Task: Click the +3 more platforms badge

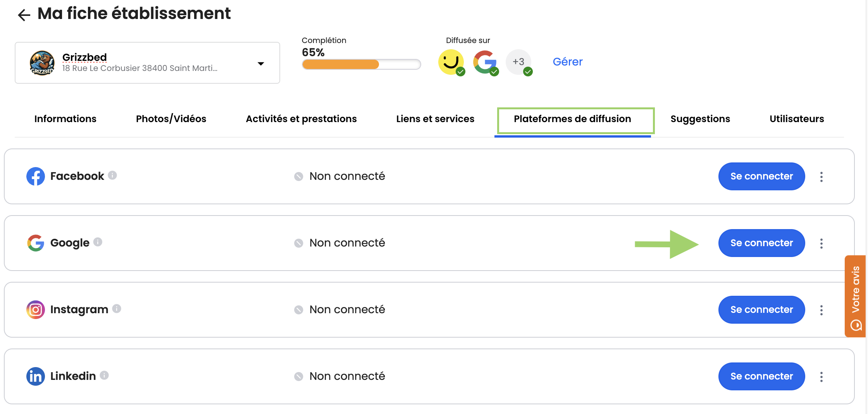Action: (x=518, y=62)
